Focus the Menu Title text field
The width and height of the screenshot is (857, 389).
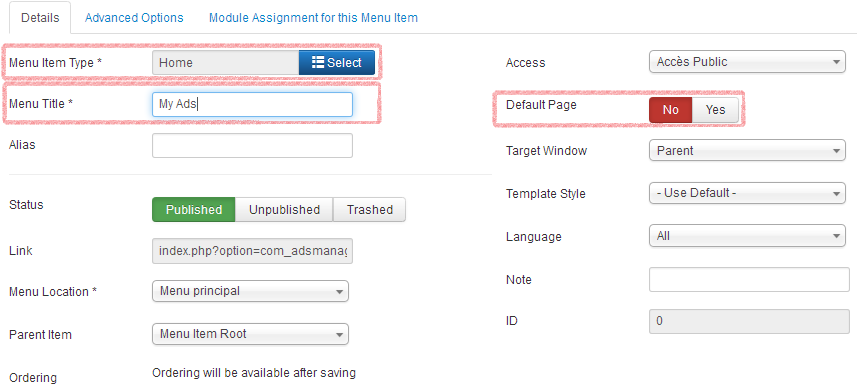click(x=252, y=104)
